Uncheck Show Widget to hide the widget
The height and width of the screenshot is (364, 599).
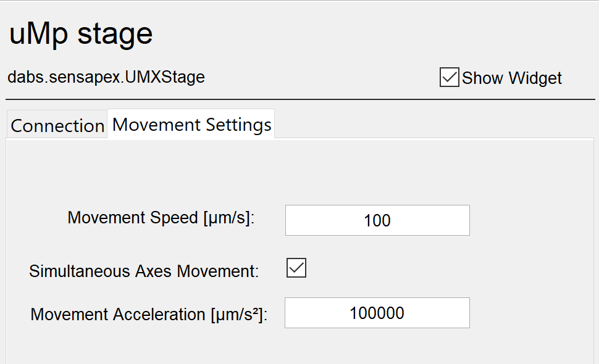point(449,78)
